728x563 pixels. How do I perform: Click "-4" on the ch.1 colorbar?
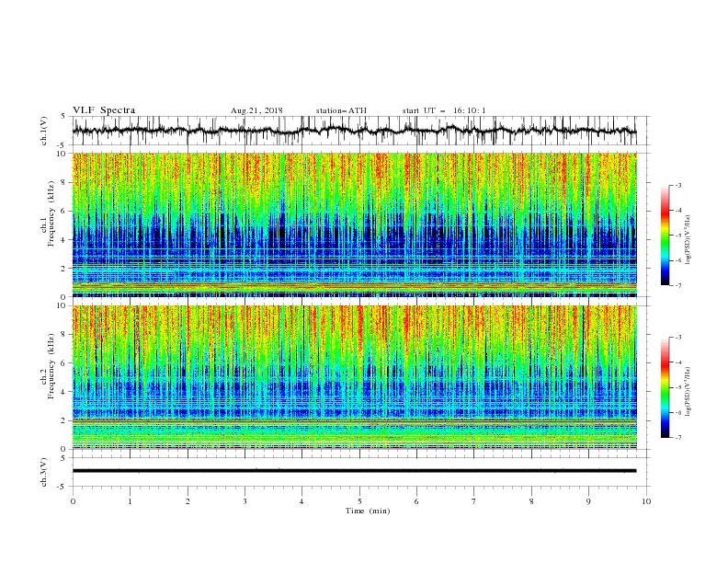(x=678, y=211)
